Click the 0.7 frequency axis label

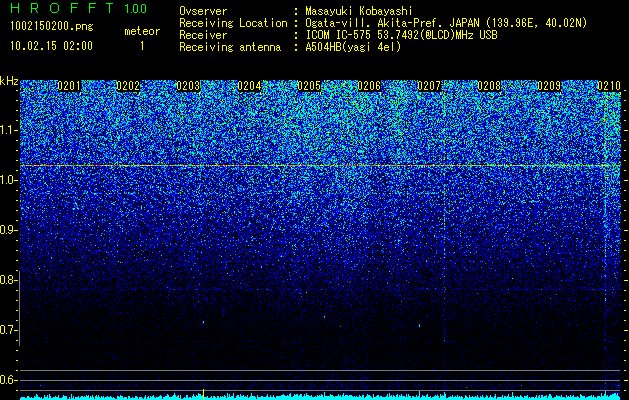point(8,330)
